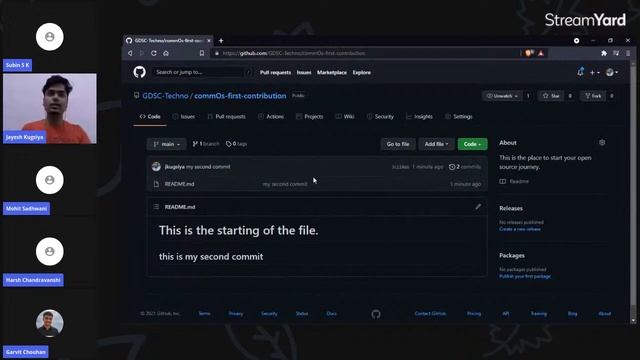The height and width of the screenshot is (360, 640).
Task: Click the Go to file button
Action: point(398,144)
